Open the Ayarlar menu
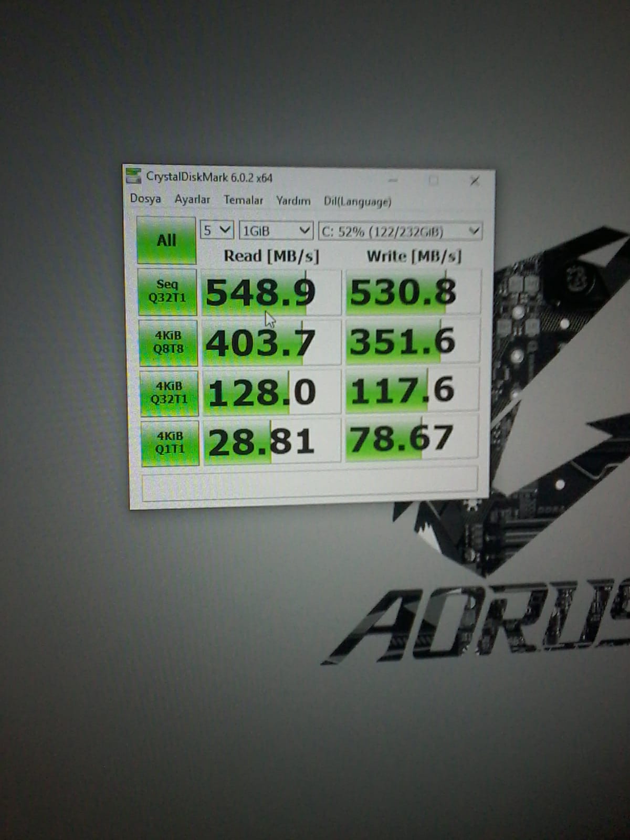Viewport: 630px width, 840px height. pos(192,199)
